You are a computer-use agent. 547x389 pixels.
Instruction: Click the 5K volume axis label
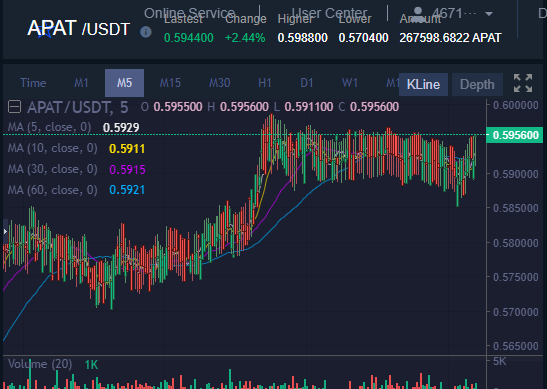[x=500, y=361]
